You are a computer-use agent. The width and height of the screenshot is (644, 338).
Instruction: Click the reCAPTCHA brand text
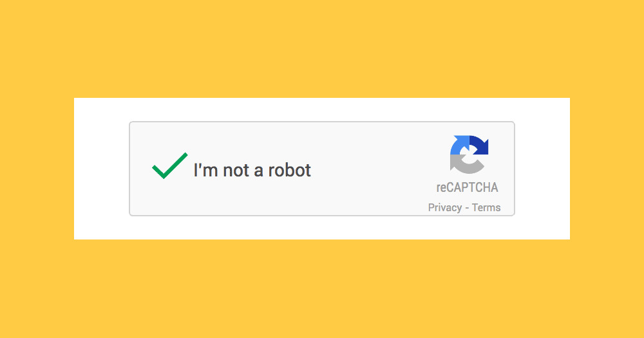click(x=468, y=187)
